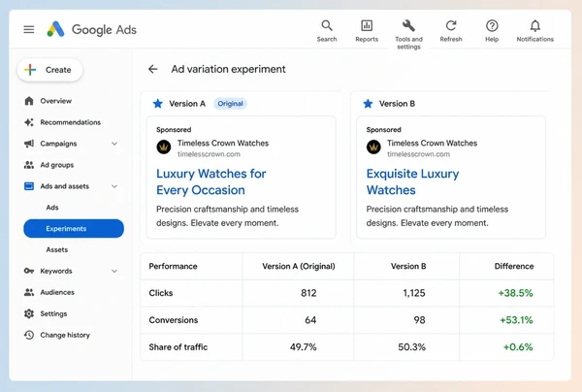Click the Ad groups people icon
The image size is (582, 392).
(29, 165)
